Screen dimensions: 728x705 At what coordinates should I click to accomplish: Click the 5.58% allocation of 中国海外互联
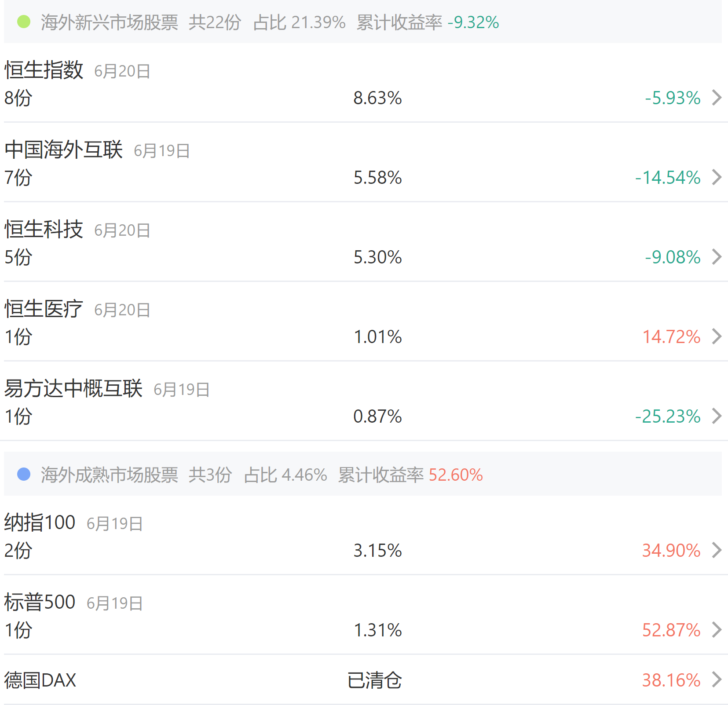pyautogui.click(x=377, y=178)
